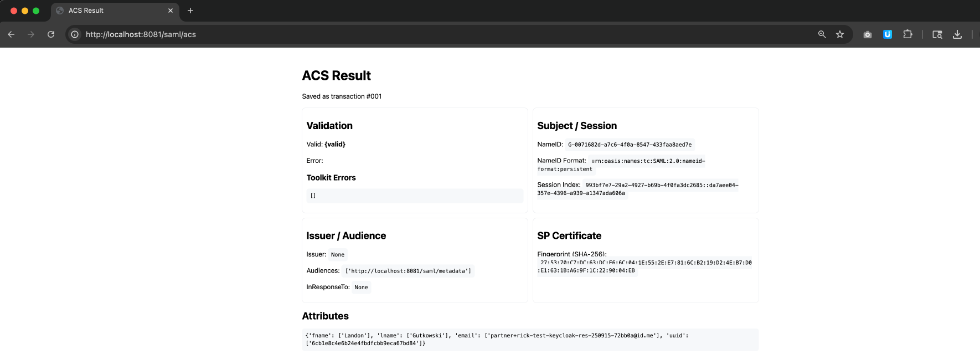
Task: Click the 'Valid: {valid}' line
Action: pyautogui.click(x=326, y=144)
